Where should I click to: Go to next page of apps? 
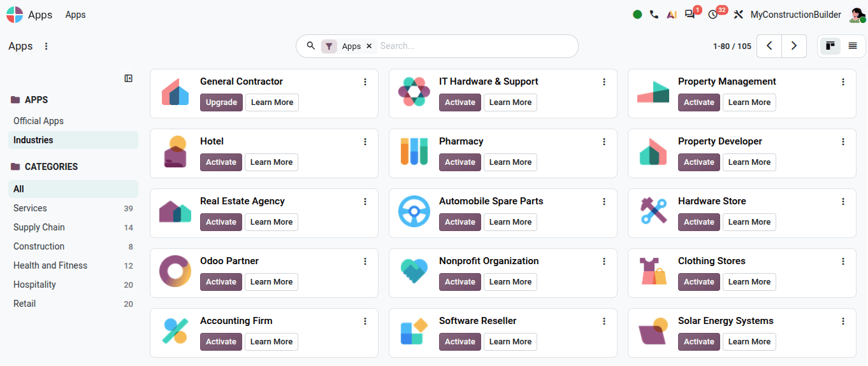tap(794, 46)
